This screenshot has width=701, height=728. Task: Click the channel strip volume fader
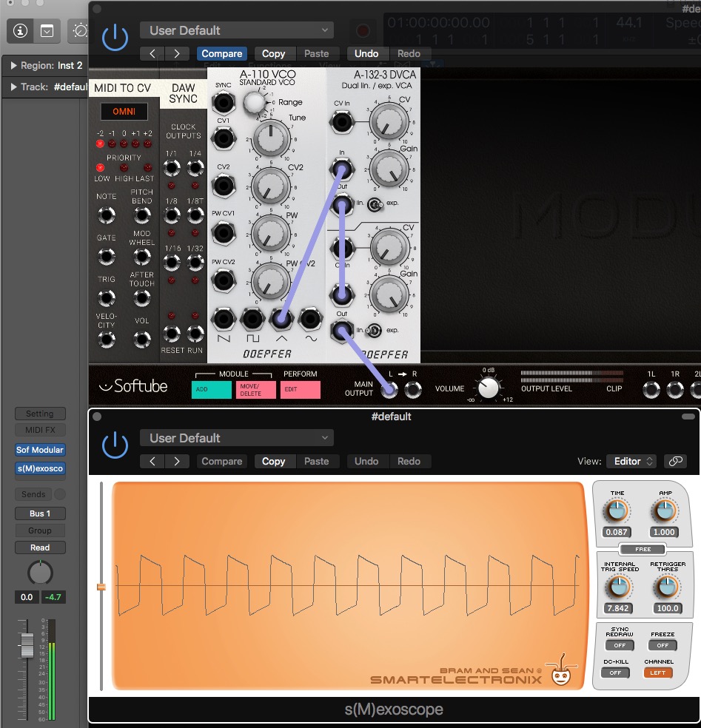(27, 645)
